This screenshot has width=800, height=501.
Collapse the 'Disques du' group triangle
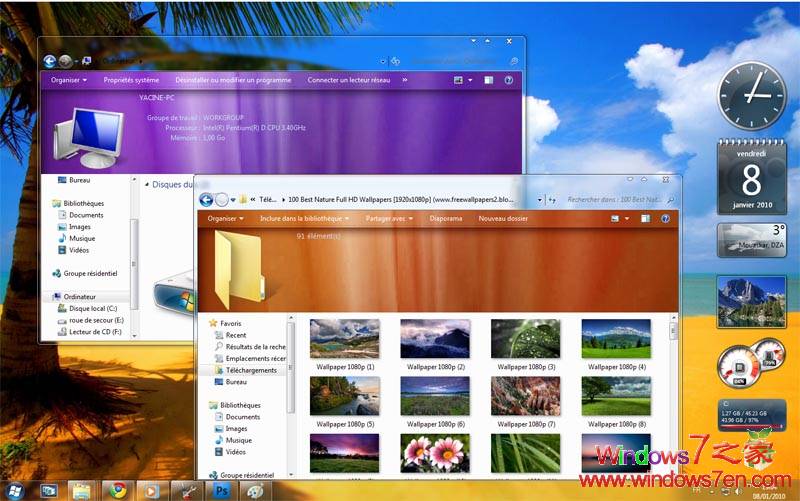point(147,185)
